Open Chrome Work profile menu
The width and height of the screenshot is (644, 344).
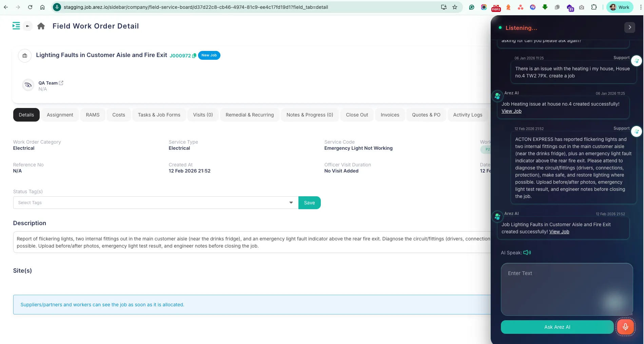pyautogui.click(x=620, y=7)
